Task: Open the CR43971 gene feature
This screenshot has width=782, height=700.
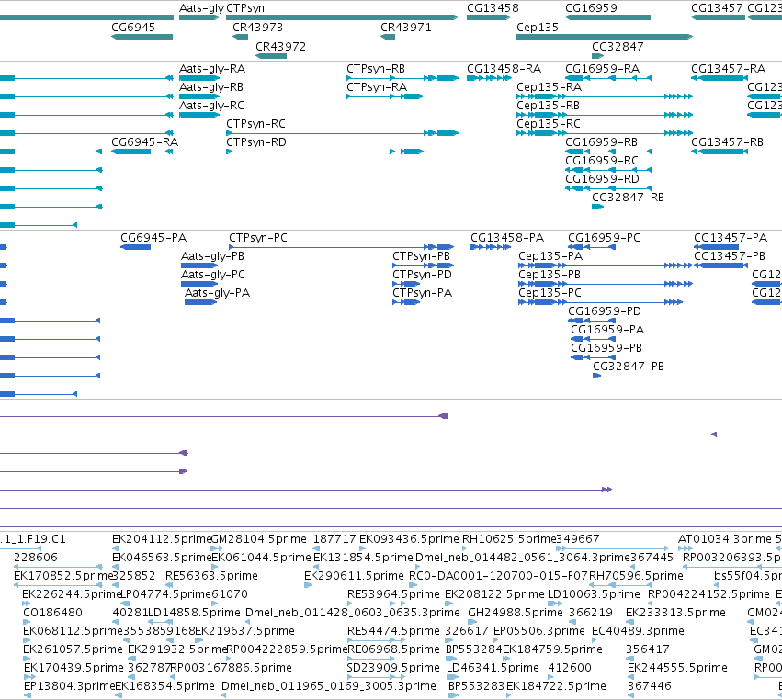Action: (x=388, y=37)
